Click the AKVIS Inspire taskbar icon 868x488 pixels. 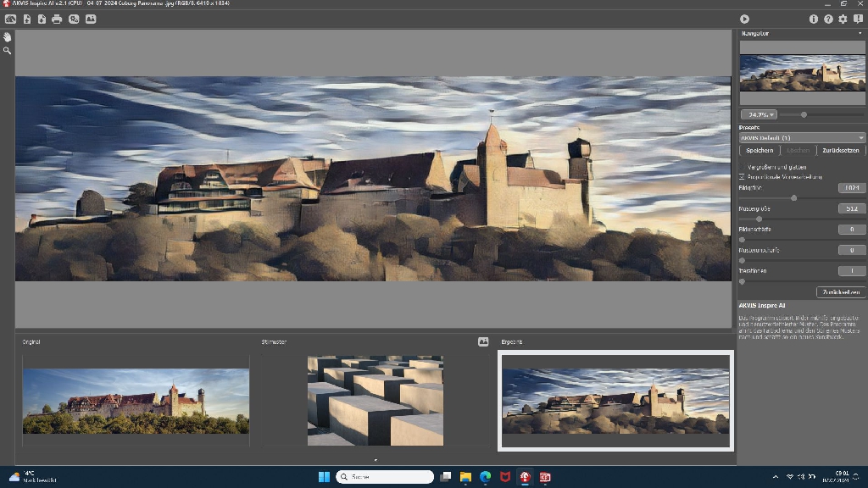(526, 477)
